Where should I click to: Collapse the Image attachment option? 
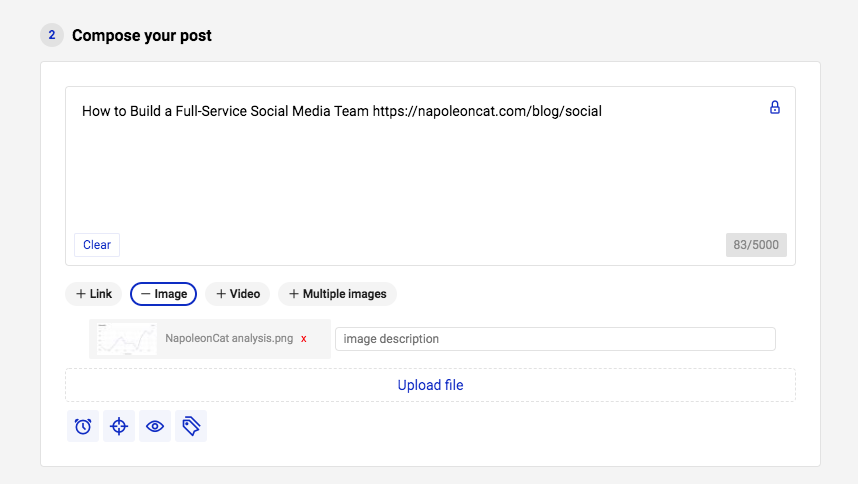[x=164, y=294]
